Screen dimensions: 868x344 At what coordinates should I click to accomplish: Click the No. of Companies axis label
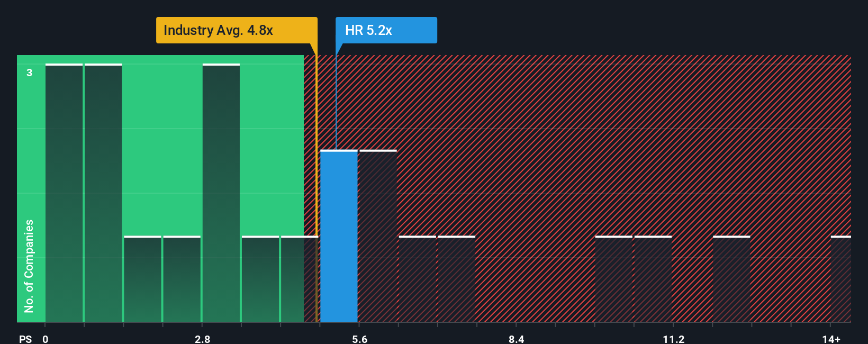(29, 266)
